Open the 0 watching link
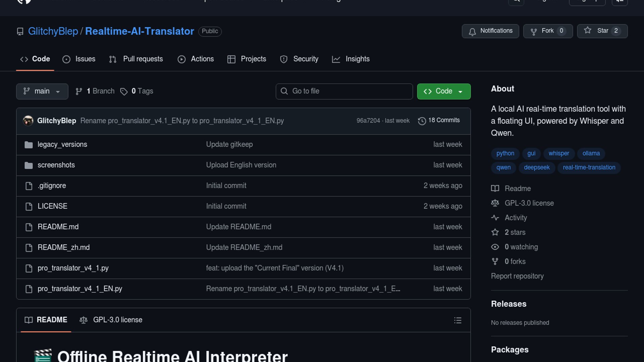 (x=521, y=247)
